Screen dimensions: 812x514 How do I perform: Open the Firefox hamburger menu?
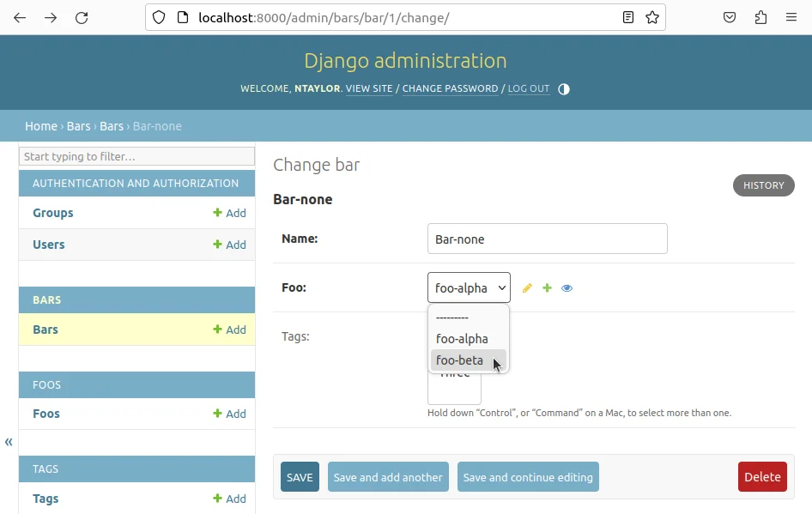[x=791, y=17]
